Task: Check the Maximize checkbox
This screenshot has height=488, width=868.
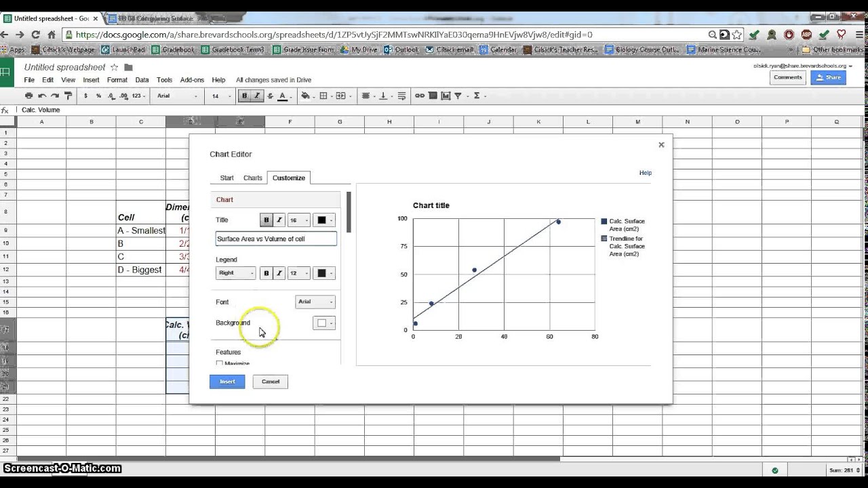Action: 219,363
